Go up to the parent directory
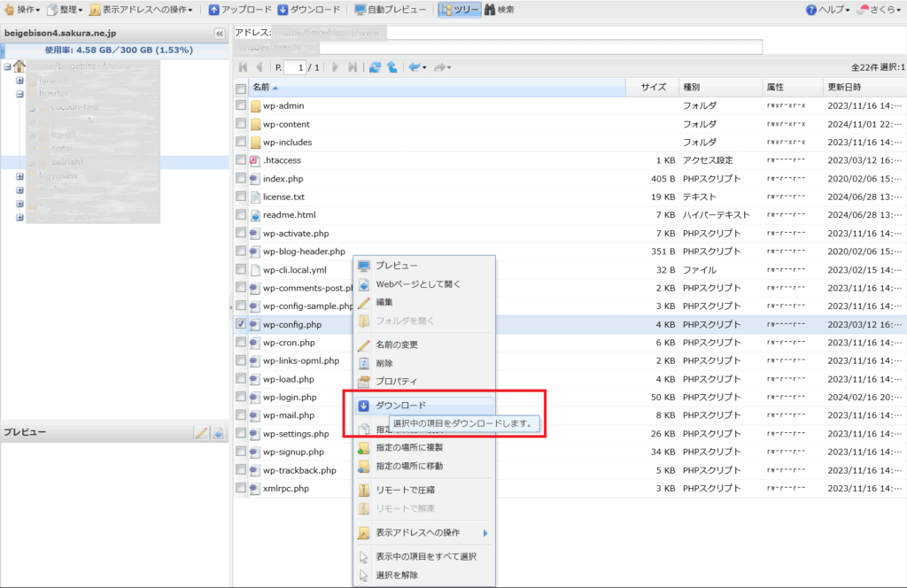The image size is (907, 588). point(393,67)
